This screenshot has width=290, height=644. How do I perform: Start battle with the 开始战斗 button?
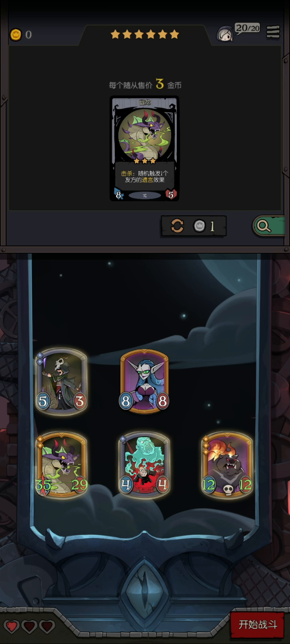[x=258, y=625]
